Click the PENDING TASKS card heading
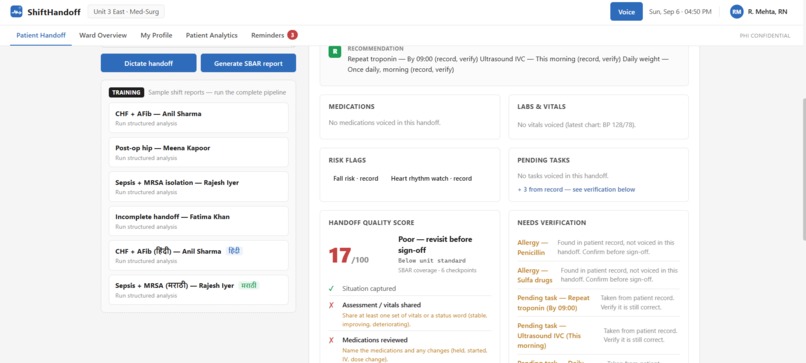The image size is (806, 363). click(543, 160)
